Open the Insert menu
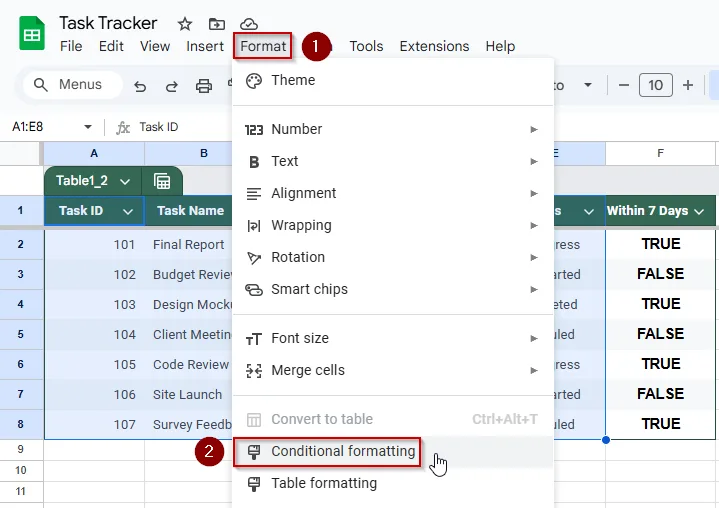 point(205,46)
